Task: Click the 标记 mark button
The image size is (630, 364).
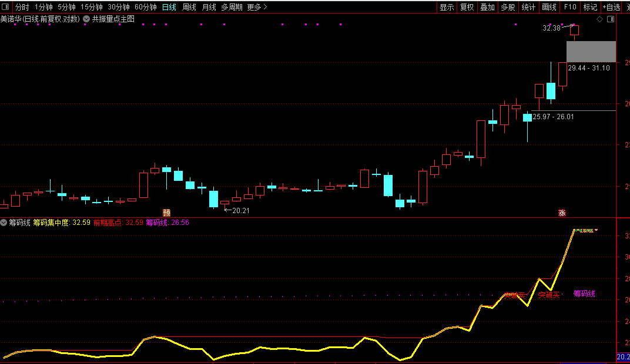Action: pos(590,7)
